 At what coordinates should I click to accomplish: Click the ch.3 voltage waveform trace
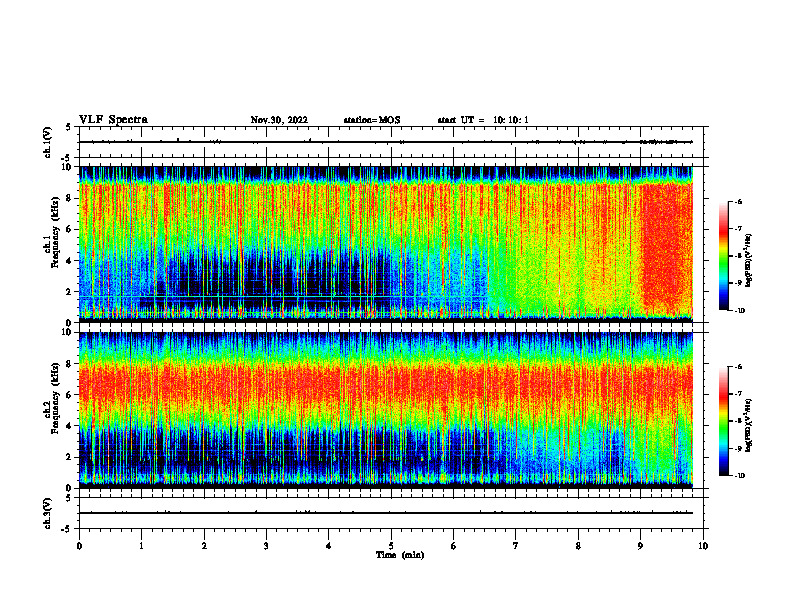[x=385, y=513]
